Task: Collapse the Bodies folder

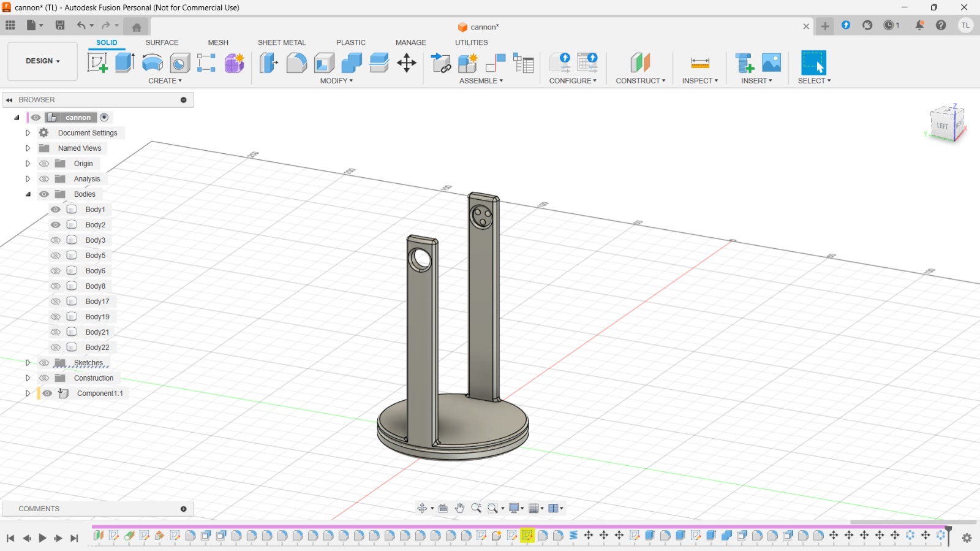Action: pyautogui.click(x=28, y=194)
